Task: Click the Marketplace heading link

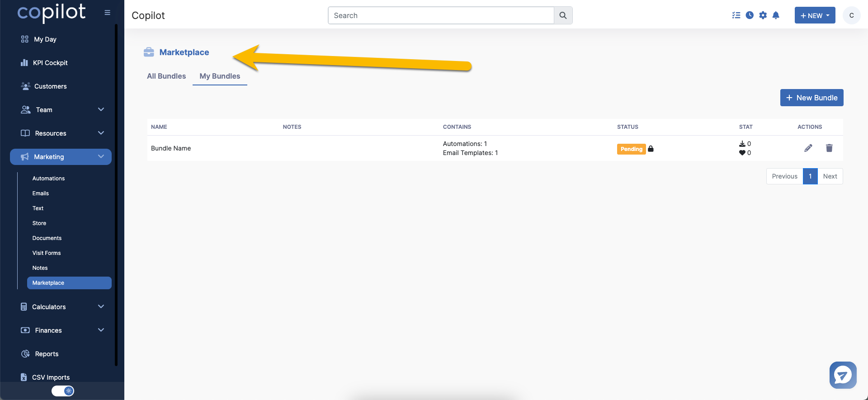Action: 184,52
